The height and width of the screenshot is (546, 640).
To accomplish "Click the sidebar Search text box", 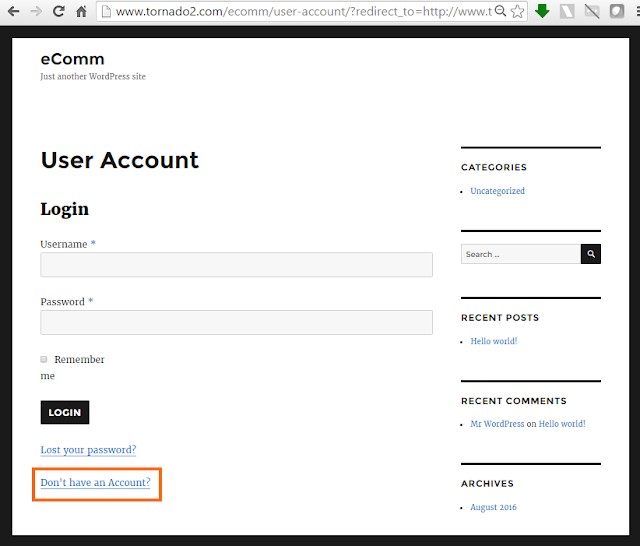I will coord(521,254).
